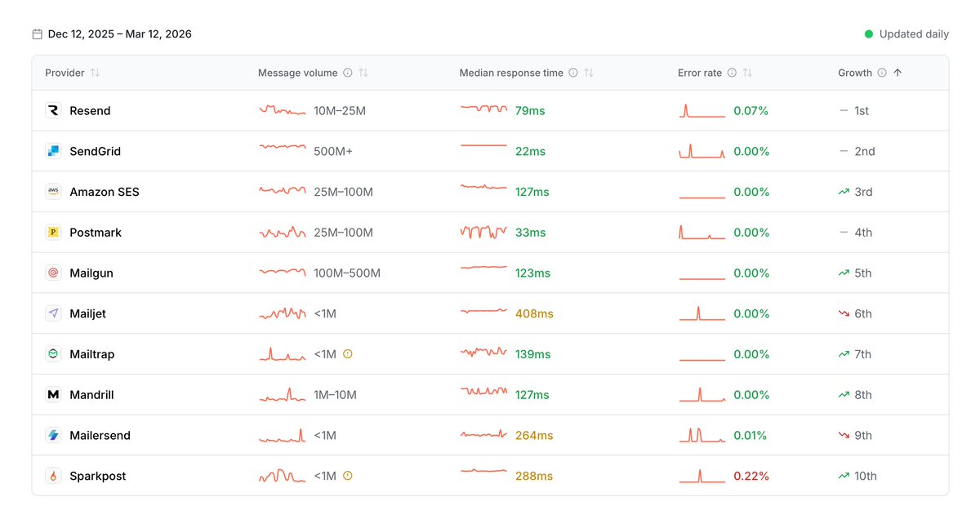Viewport: 980px width, 528px height.
Task: Click the Amazon SES logo icon
Action: [53, 192]
